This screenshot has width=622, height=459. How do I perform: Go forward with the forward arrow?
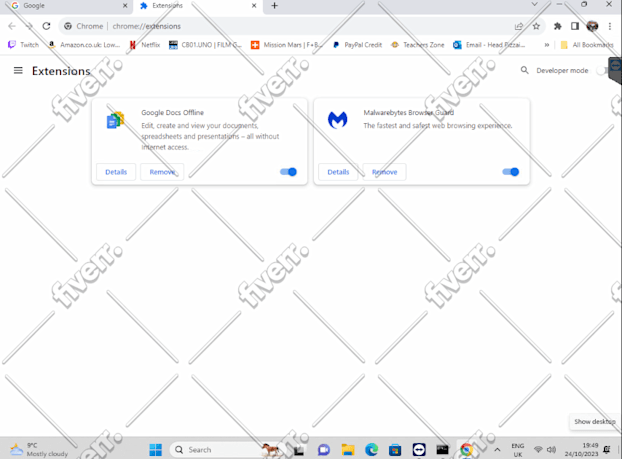(x=29, y=26)
